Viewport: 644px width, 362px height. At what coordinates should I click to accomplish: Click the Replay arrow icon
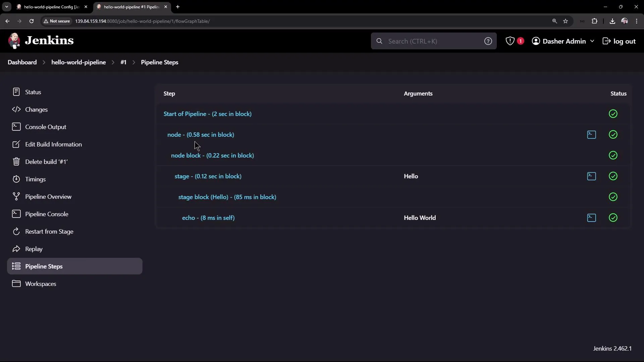[x=16, y=249]
